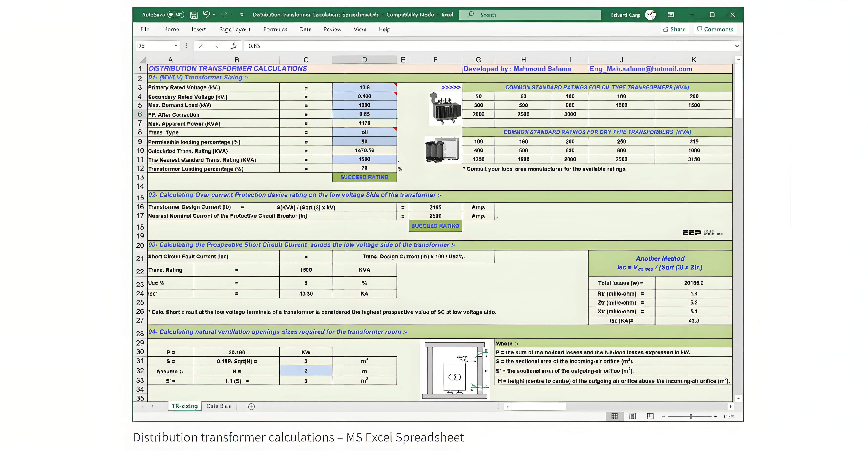
Task: Open the Insert ribbon tab
Action: pos(199,29)
